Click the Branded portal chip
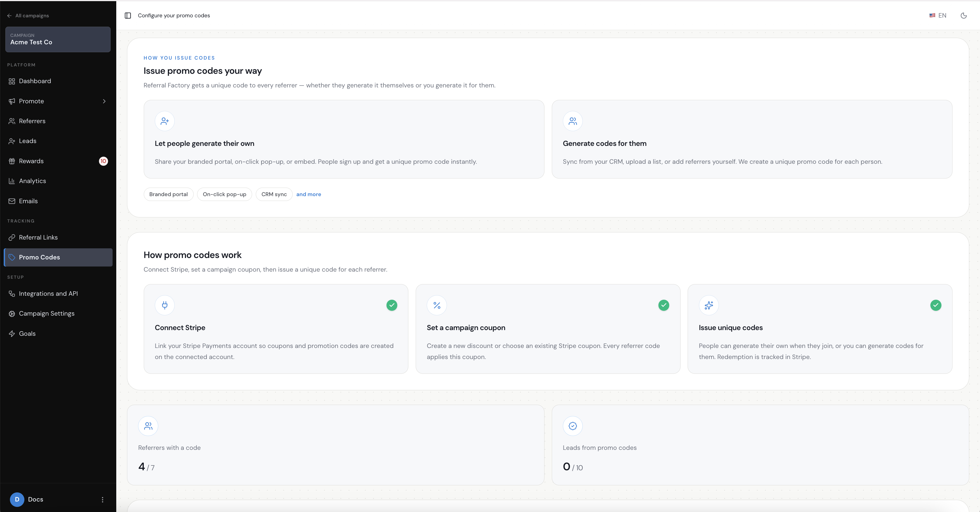 tap(168, 194)
